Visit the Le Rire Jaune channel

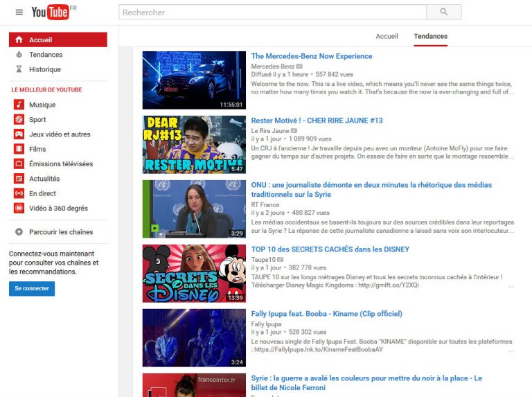click(270, 131)
